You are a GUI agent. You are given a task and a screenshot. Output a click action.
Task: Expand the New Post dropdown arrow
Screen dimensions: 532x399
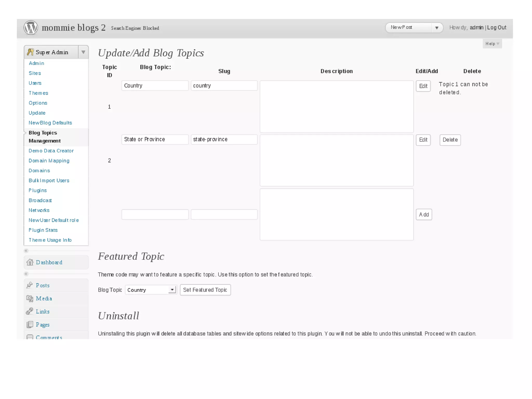(x=437, y=28)
